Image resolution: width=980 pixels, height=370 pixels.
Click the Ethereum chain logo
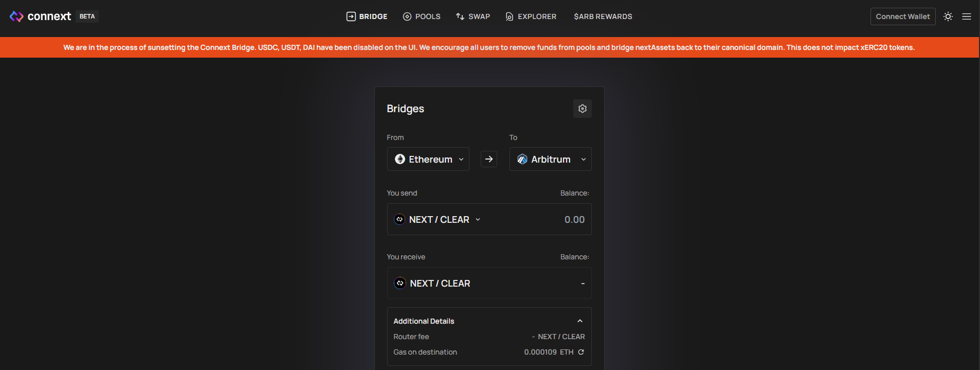pyautogui.click(x=400, y=159)
